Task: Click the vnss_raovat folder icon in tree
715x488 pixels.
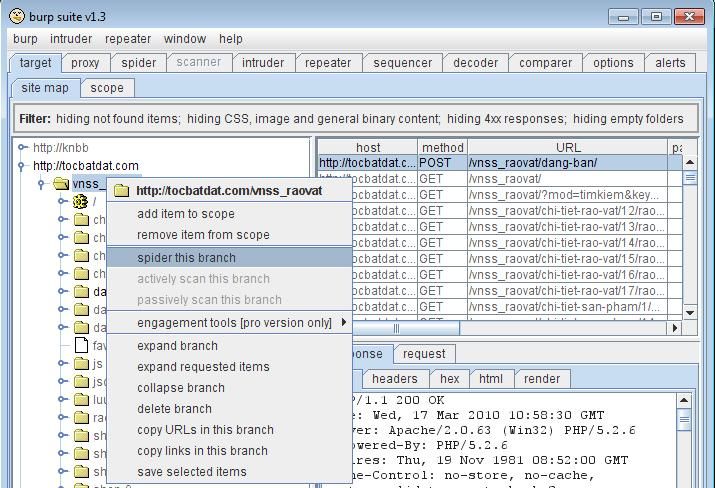Action: [61, 184]
